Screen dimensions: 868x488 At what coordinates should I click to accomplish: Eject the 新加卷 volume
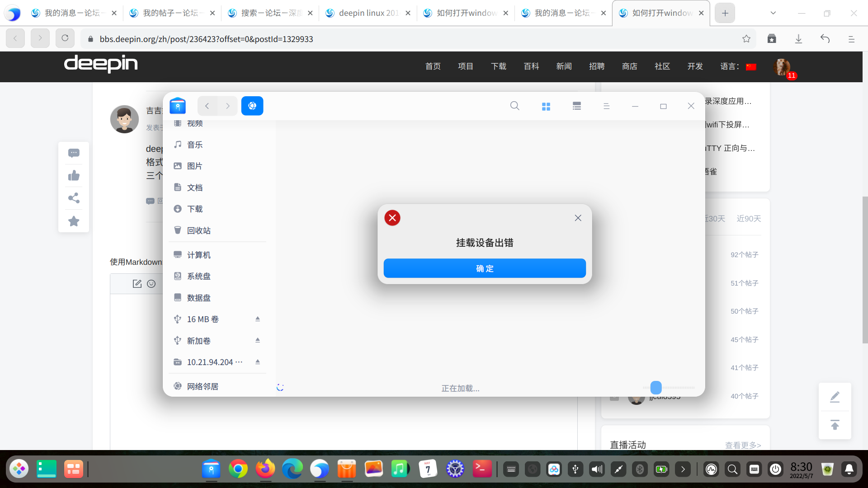click(258, 340)
